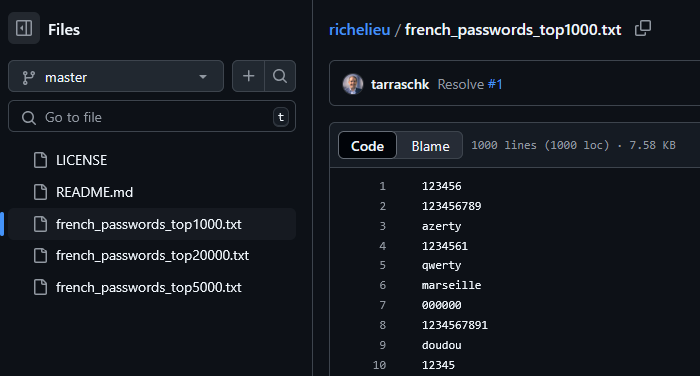The width and height of the screenshot is (700, 376).
Task: Switch to the Blame tab
Action: click(x=430, y=146)
